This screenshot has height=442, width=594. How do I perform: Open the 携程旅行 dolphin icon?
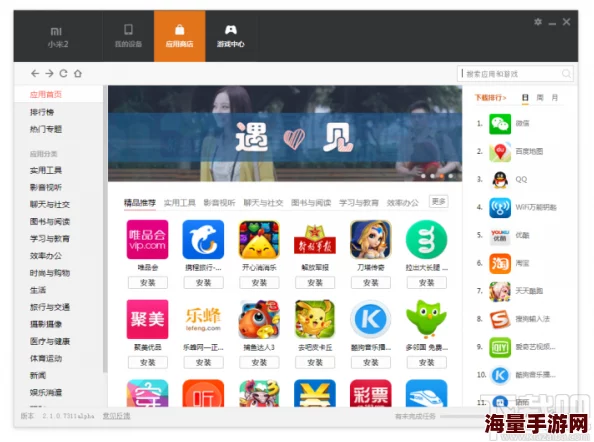click(x=203, y=239)
